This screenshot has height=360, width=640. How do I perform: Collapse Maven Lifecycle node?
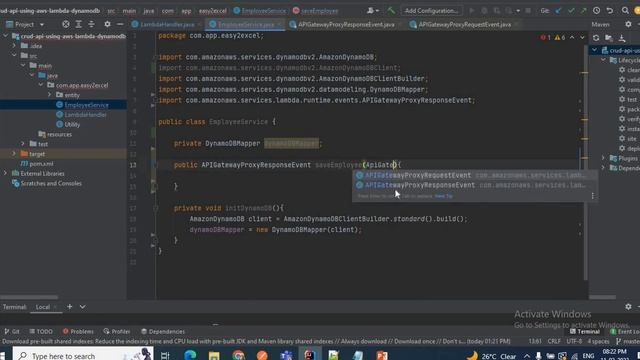point(603,60)
